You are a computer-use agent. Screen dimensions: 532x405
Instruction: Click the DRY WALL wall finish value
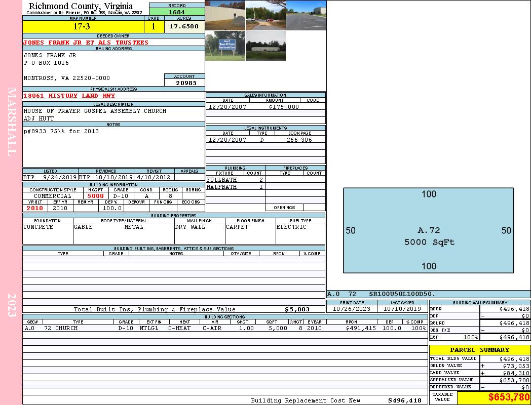tap(190, 227)
